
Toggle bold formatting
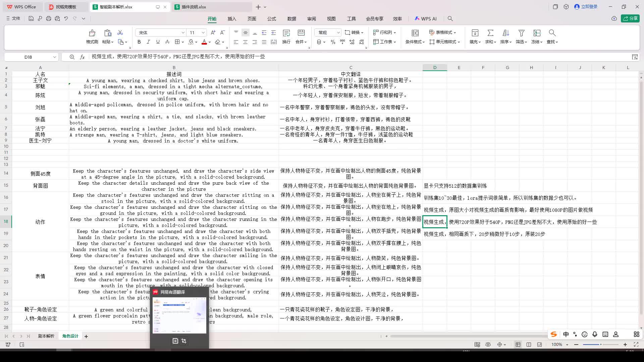tap(139, 42)
